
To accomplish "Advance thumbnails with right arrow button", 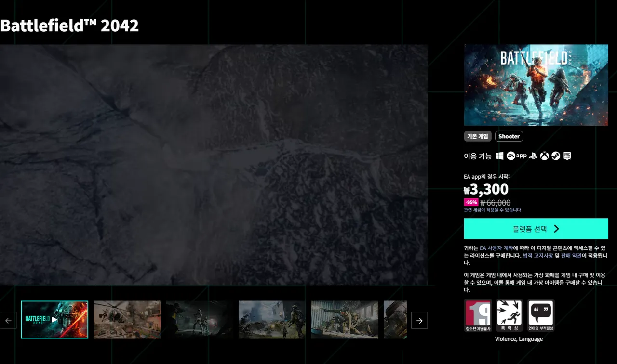I will coord(419,320).
